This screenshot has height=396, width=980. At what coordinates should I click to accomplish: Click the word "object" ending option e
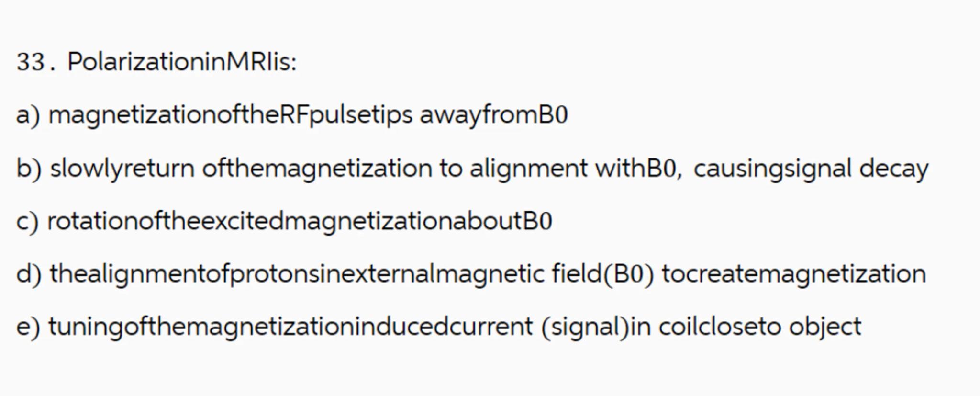click(x=825, y=327)
